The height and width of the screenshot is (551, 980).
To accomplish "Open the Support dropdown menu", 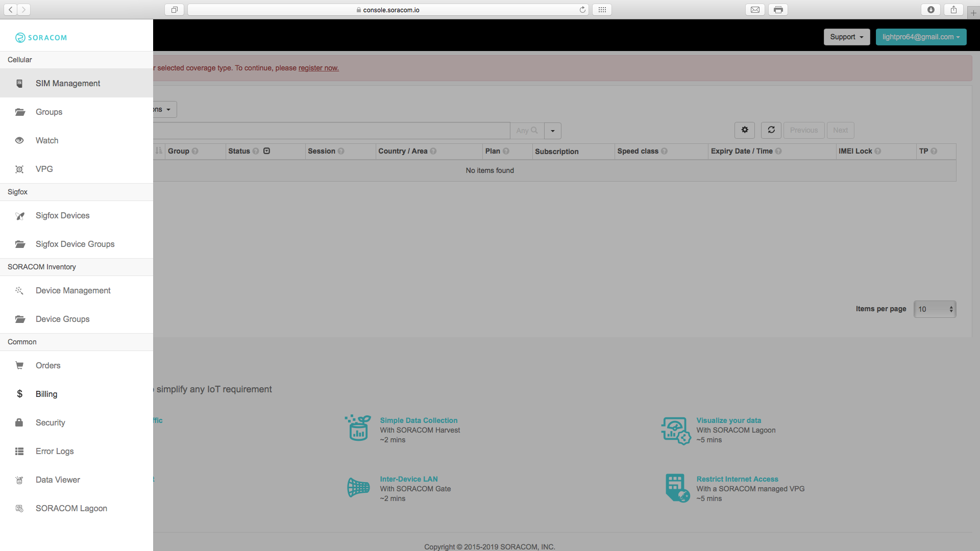I will point(846,37).
